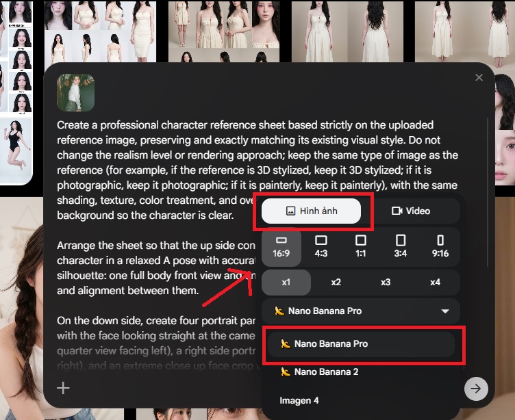
Task: Set output count to x1
Action: tap(286, 282)
